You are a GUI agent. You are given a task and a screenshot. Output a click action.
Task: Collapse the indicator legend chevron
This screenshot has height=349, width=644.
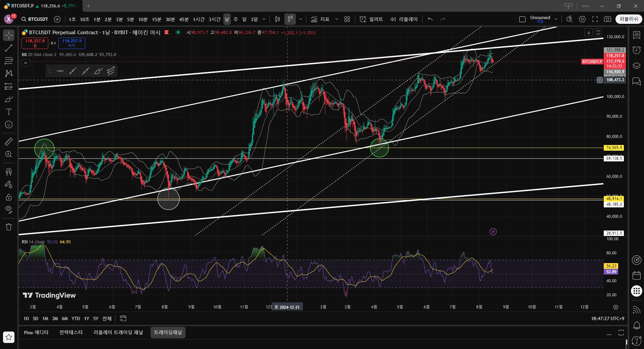26,63
